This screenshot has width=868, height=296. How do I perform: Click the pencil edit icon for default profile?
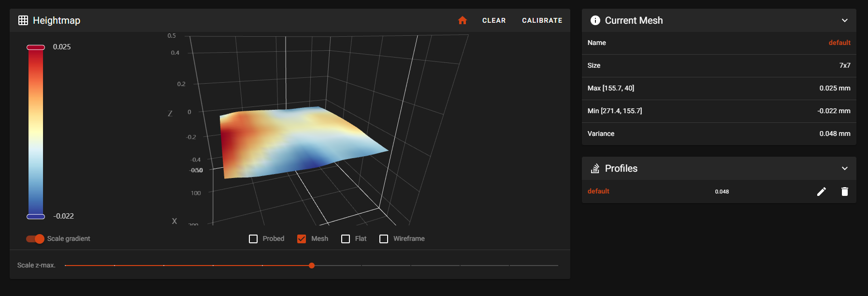pyautogui.click(x=821, y=192)
